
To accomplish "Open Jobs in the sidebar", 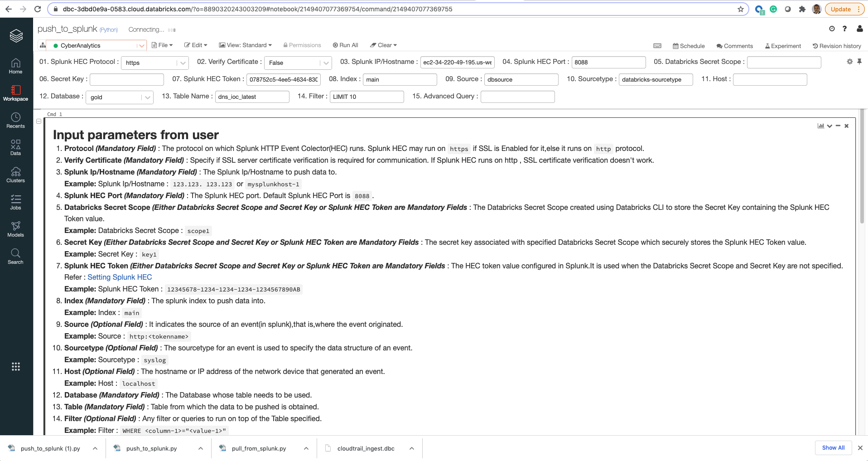I will (16, 202).
